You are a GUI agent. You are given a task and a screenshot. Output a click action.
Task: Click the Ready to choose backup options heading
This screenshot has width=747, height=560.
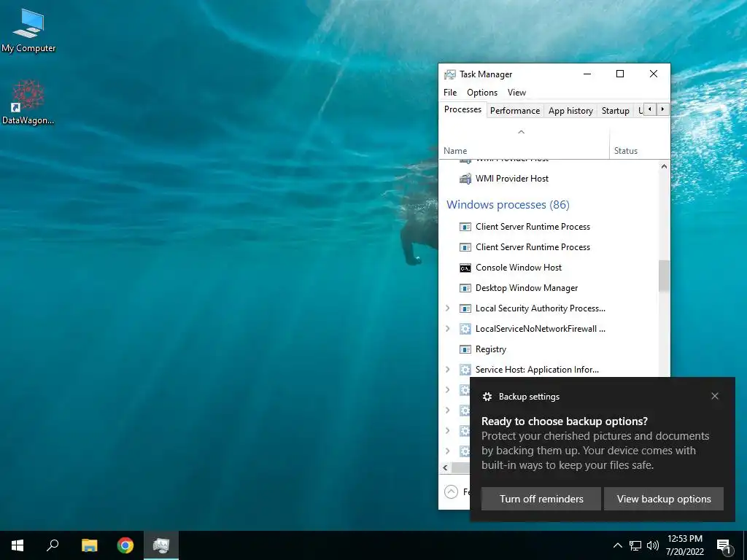pos(565,421)
